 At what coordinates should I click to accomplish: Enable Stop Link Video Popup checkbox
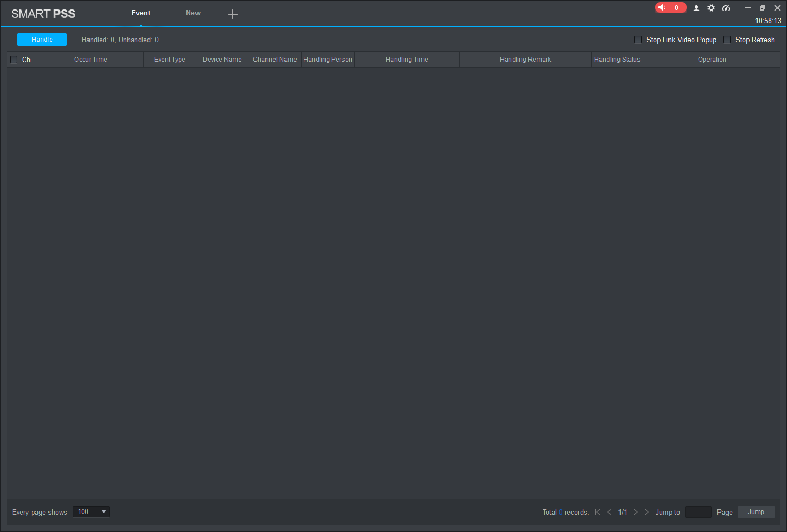tap(638, 40)
